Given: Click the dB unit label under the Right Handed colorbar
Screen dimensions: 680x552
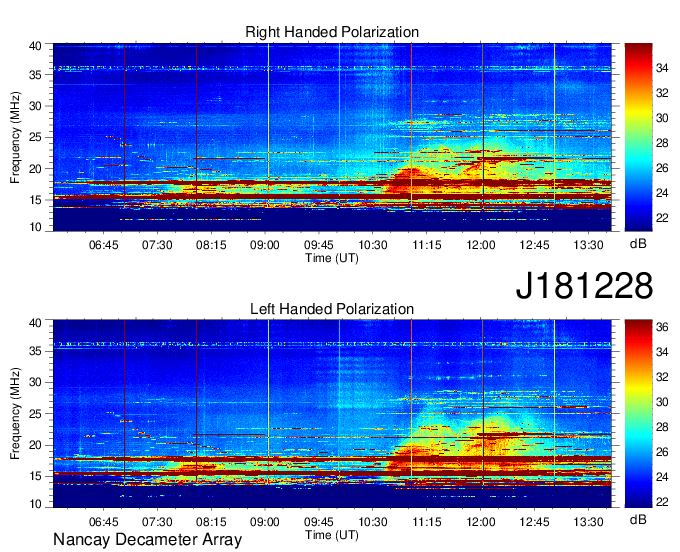Looking at the screenshot, I should pyautogui.click(x=638, y=244).
